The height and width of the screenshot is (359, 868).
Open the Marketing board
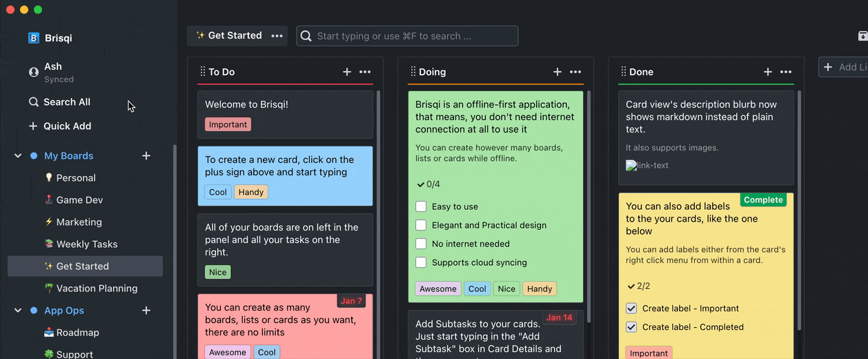pyautogui.click(x=85, y=222)
